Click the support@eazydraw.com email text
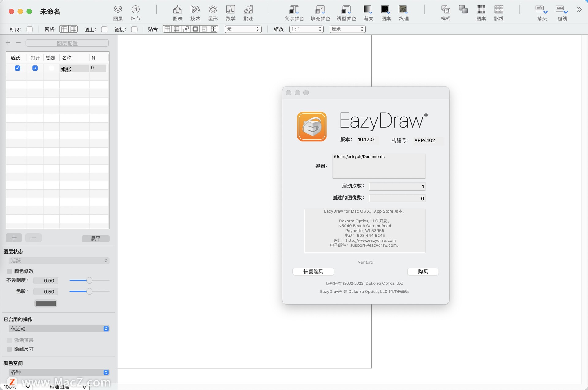 point(373,245)
